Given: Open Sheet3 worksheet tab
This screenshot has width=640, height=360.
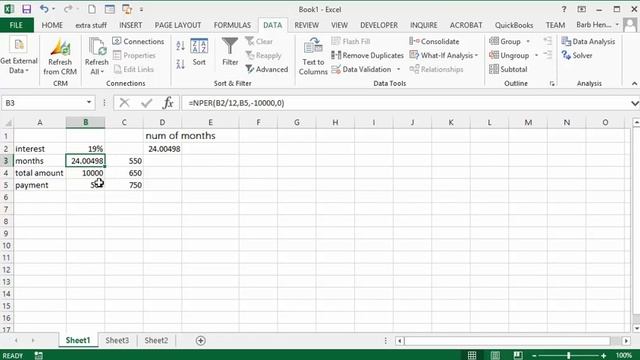Looking at the screenshot, I should [x=117, y=340].
